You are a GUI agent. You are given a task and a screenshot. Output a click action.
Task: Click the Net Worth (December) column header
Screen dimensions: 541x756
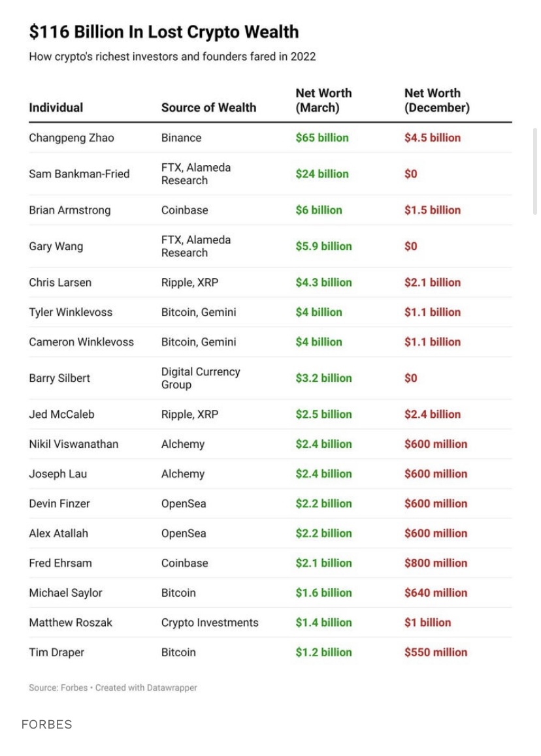pyautogui.click(x=436, y=101)
